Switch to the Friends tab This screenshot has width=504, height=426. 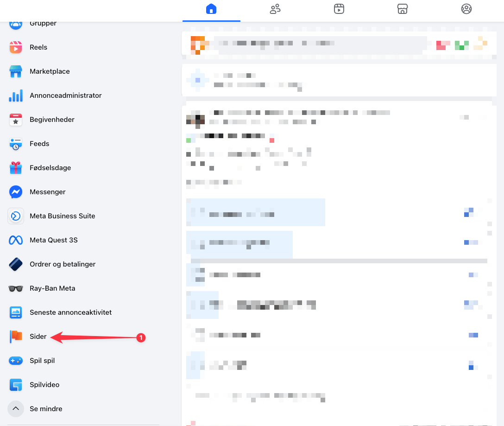(x=275, y=9)
